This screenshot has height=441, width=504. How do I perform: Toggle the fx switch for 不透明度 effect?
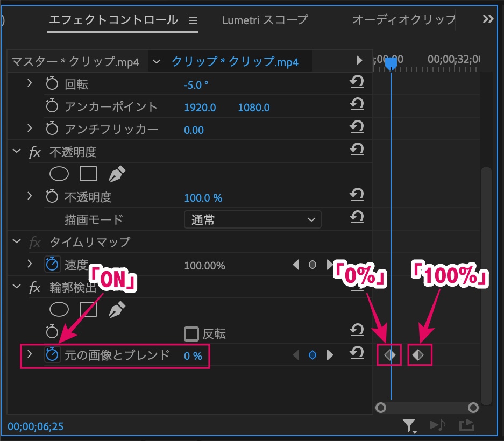coord(35,152)
